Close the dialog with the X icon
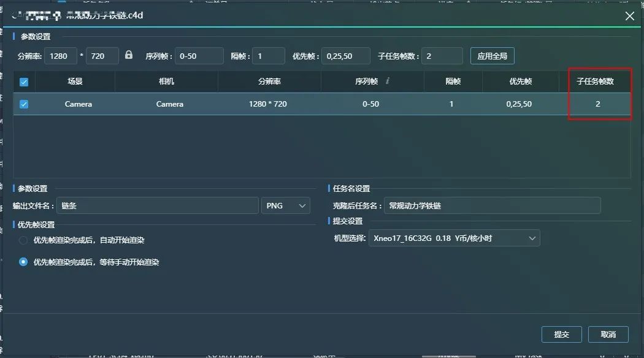 point(629,16)
